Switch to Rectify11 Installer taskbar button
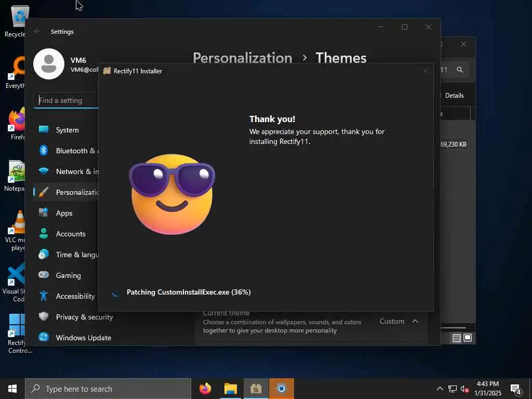This screenshot has height=399, width=532. 256,389
